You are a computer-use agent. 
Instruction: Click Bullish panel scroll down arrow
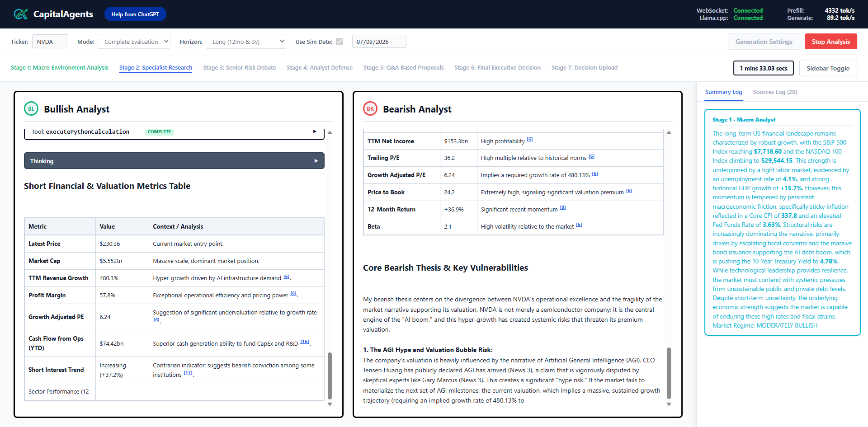tap(330, 404)
